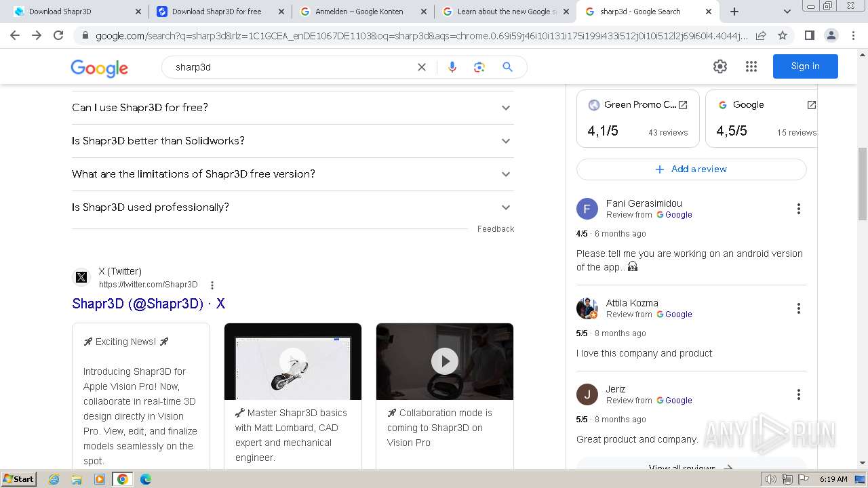Open Jeriz reviewer name
This screenshot has height=488, width=868.
click(616, 389)
